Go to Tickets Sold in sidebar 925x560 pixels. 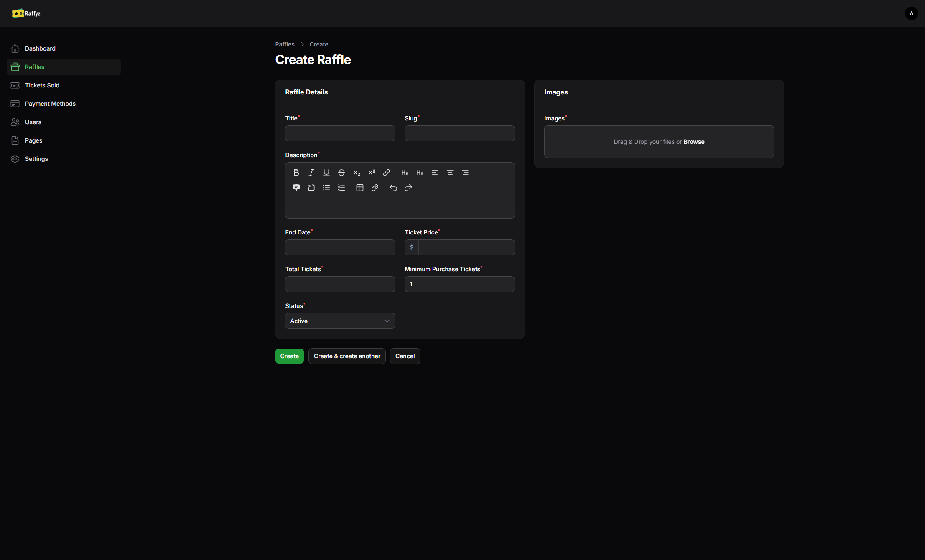point(42,85)
